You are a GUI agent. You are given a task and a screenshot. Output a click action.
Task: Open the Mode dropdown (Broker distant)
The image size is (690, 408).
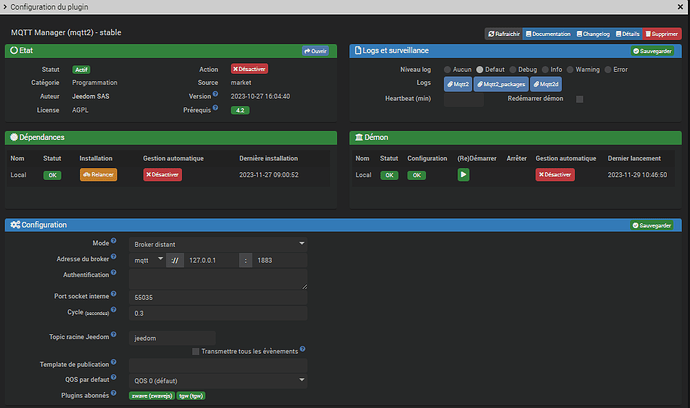[218, 244]
